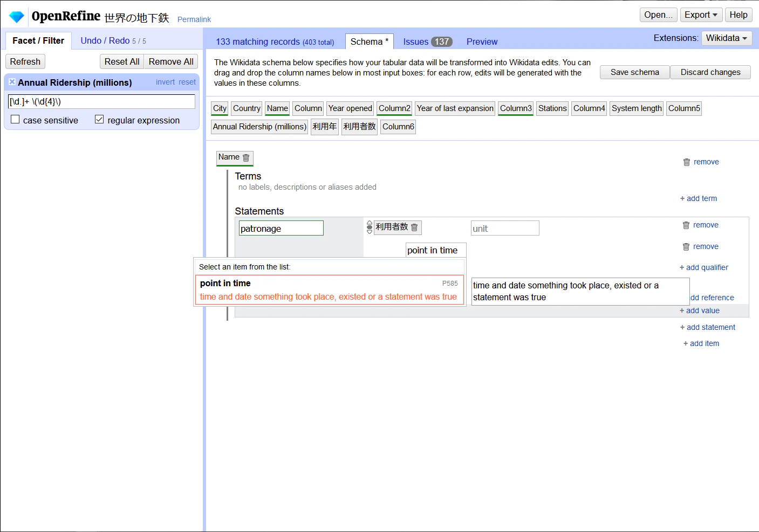
Task: Click the Refresh button in facet panel
Action: 25,61
